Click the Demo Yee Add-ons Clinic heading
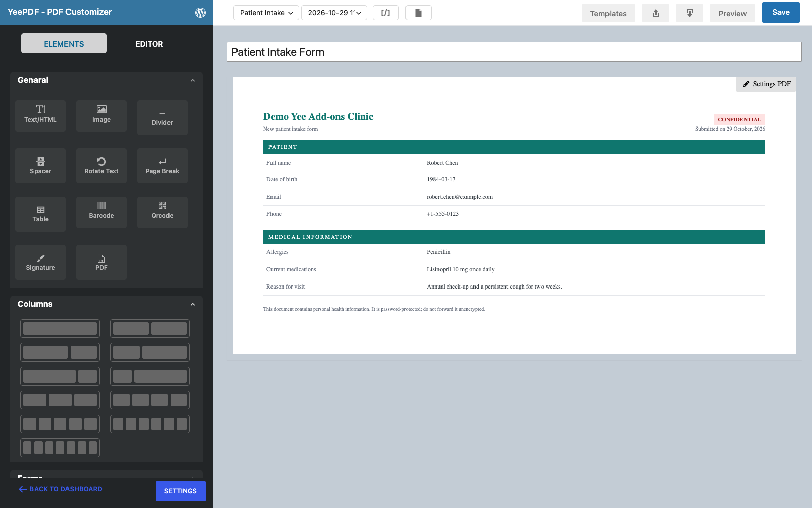Image resolution: width=812 pixels, height=508 pixels. coord(318,117)
